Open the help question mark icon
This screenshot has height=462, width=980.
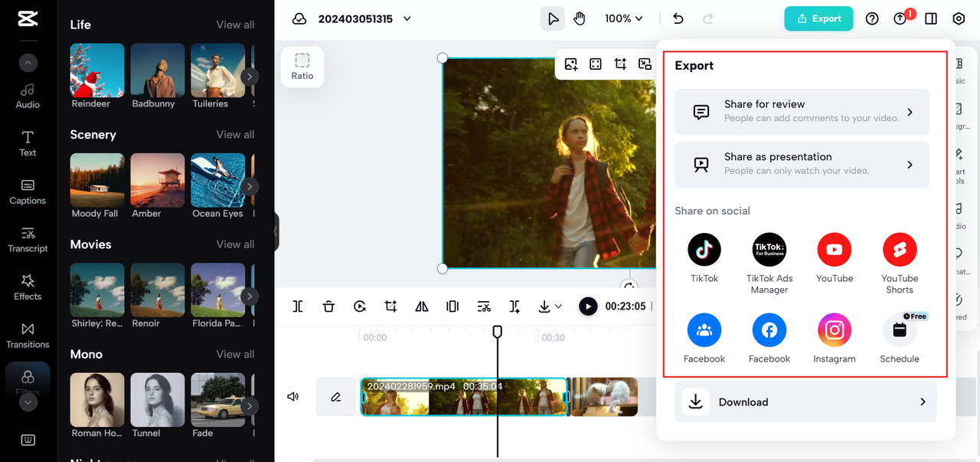click(x=872, y=18)
